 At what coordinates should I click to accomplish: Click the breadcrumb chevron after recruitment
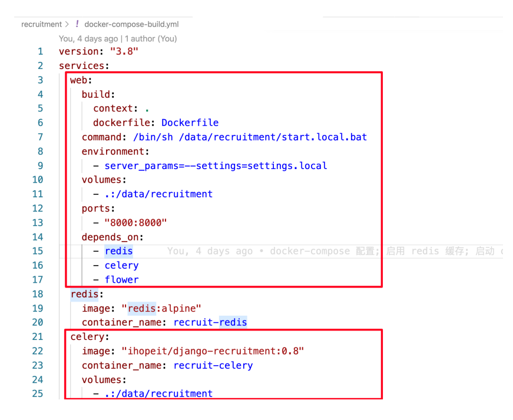click(67, 24)
